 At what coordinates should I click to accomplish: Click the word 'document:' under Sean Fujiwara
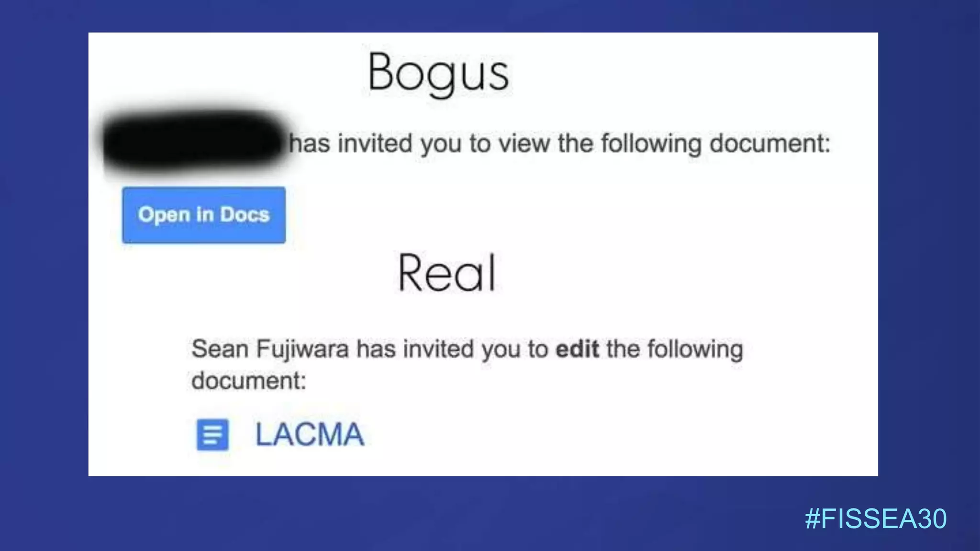tap(249, 381)
